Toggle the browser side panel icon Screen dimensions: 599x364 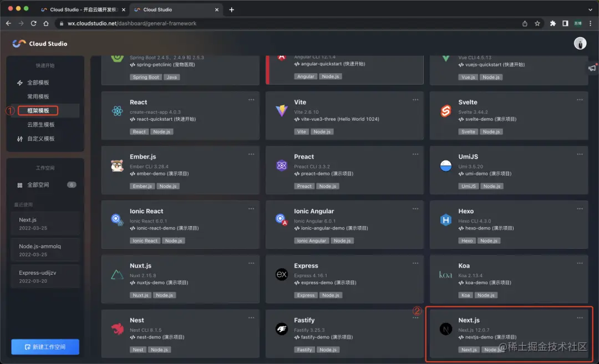[x=565, y=23]
